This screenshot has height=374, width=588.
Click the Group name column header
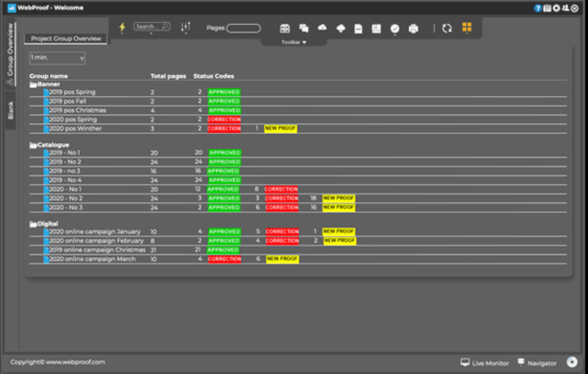pyautogui.click(x=49, y=76)
